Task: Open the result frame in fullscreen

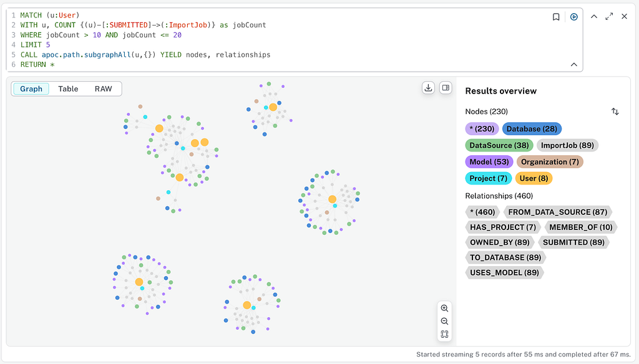Action: [609, 17]
